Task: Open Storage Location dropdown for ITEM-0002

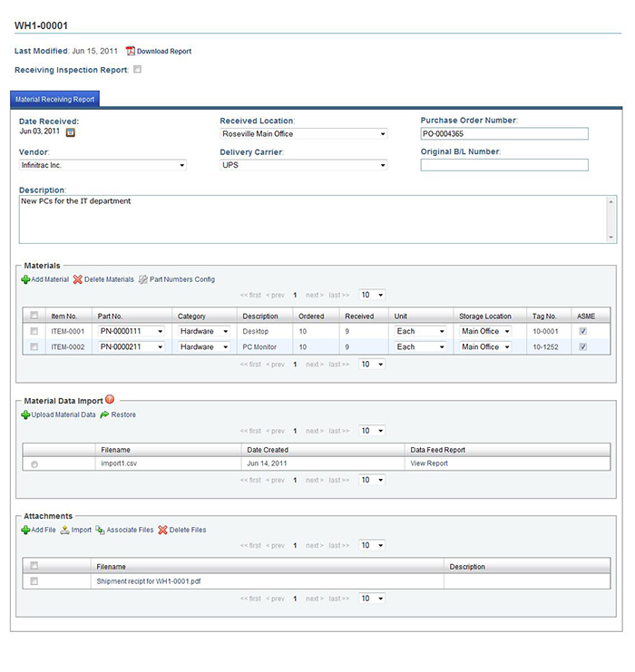Action: [x=486, y=346]
